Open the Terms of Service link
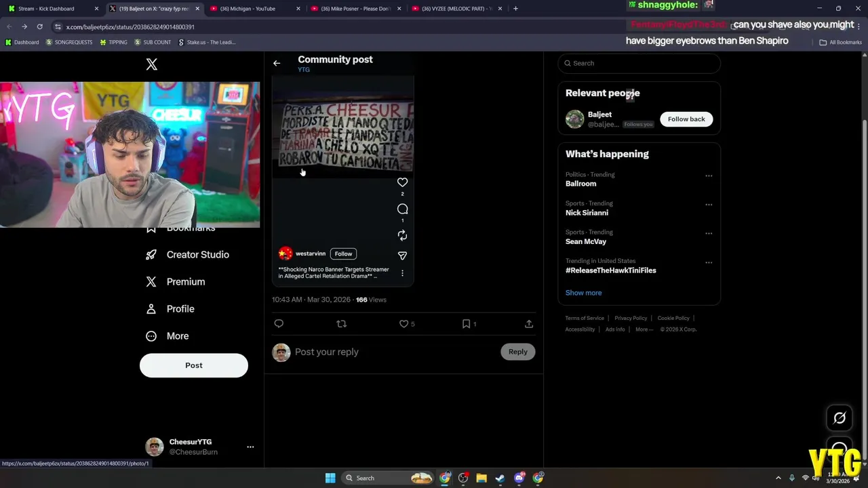The height and width of the screenshot is (488, 868). (x=585, y=318)
